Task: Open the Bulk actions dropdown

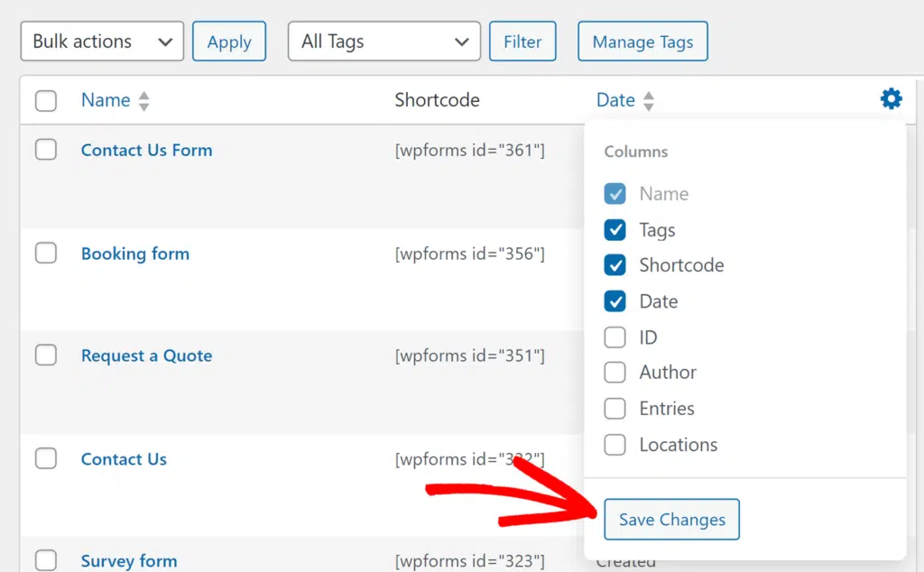Action: (102, 42)
